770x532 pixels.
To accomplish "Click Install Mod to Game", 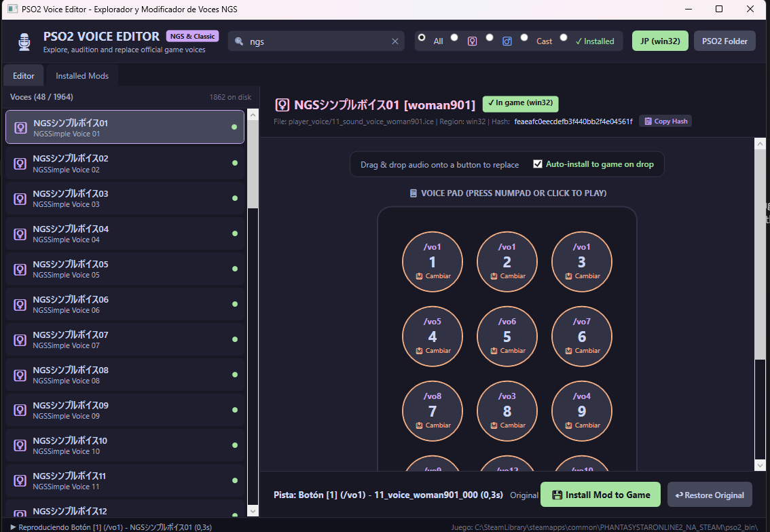I will pyautogui.click(x=600, y=495).
